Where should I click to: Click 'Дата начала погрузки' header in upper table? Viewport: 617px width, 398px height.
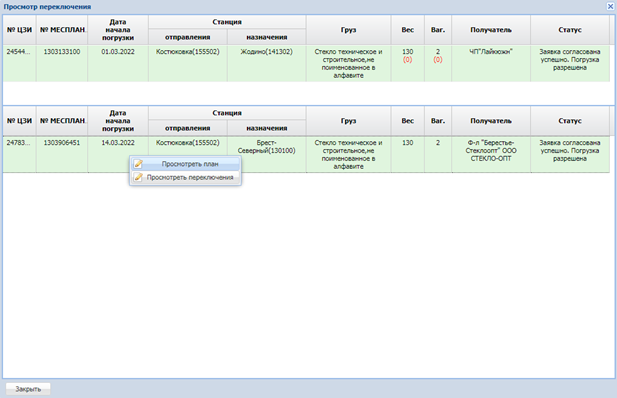tap(118, 30)
